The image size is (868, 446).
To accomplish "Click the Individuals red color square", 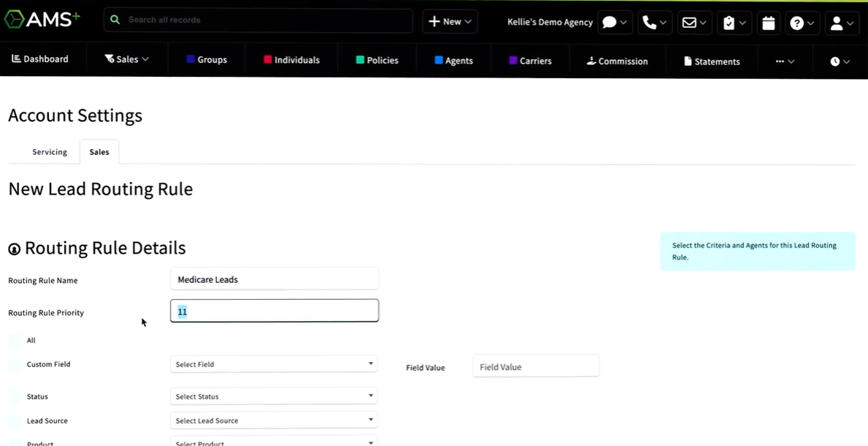I will [268, 59].
